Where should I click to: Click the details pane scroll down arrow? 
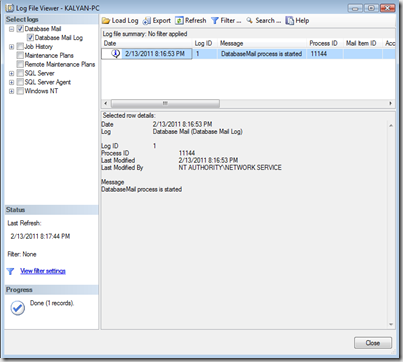click(391, 324)
